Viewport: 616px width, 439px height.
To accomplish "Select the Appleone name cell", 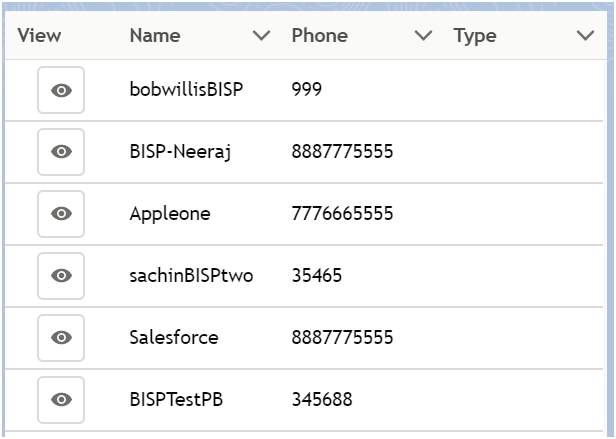I will pyautogui.click(x=170, y=214).
